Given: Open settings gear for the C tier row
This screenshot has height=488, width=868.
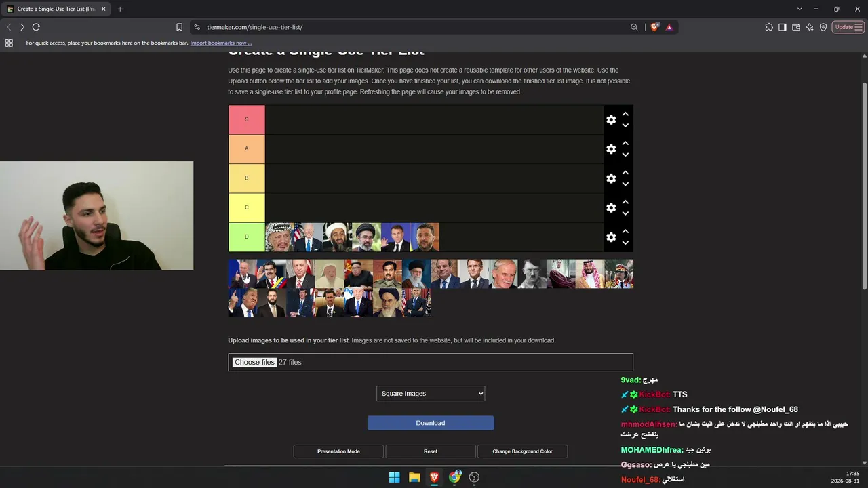Looking at the screenshot, I should pos(611,208).
